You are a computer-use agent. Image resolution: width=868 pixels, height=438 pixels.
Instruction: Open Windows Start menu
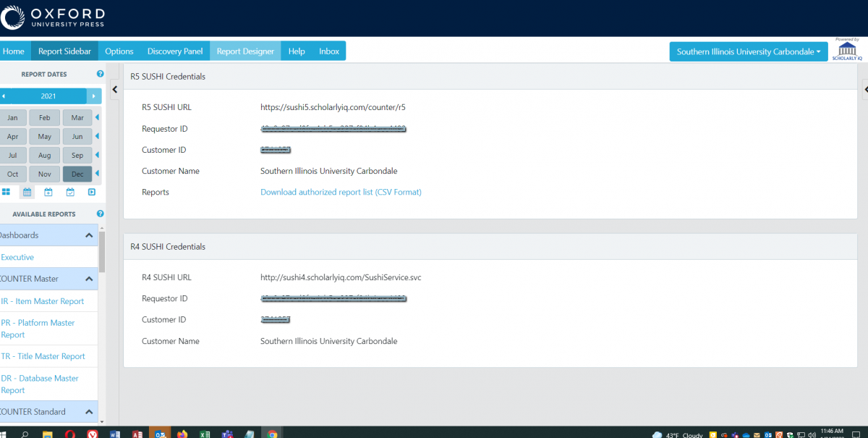pyautogui.click(x=4, y=434)
